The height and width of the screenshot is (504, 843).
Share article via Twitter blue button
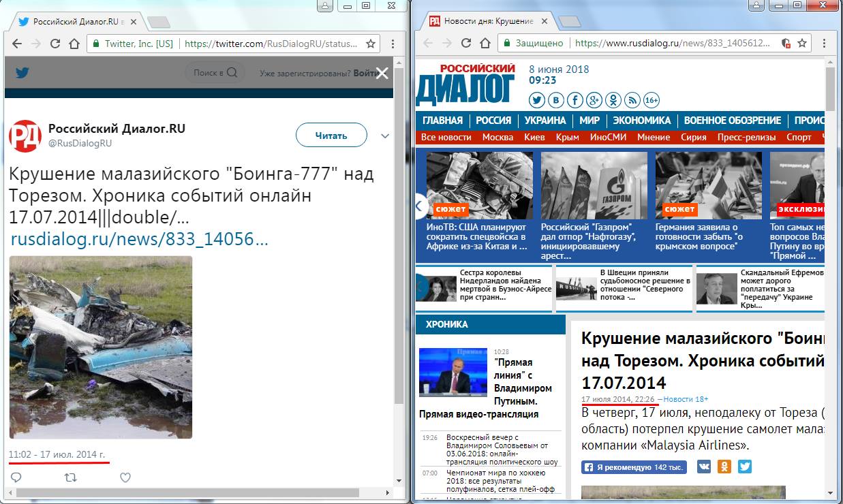click(745, 467)
